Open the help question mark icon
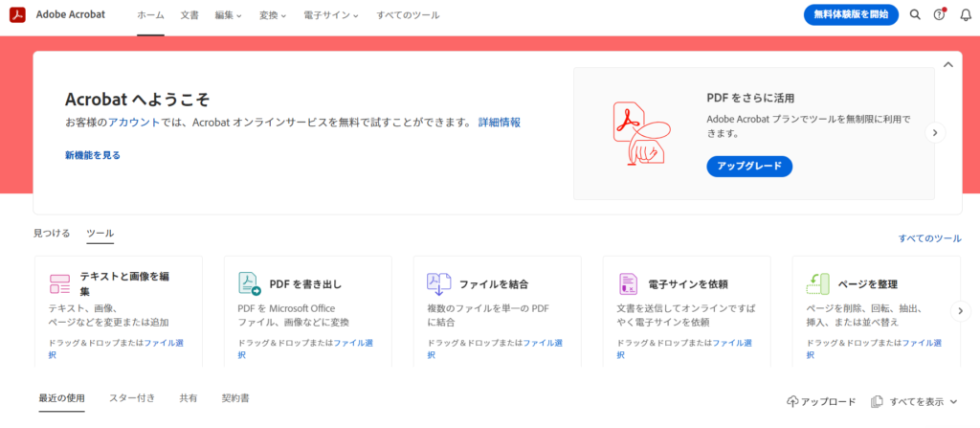The image size is (980, 428). pyautogui.click(x=940, y=14)
